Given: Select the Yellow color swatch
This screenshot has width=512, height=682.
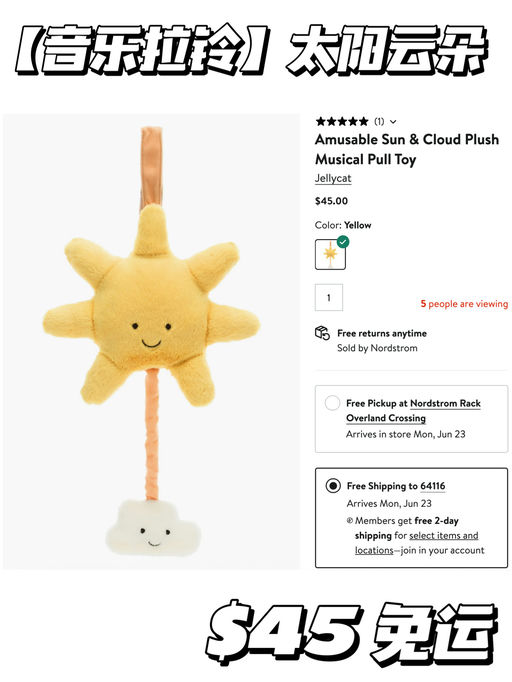Looking at the screenshot, I should point(330,254).
